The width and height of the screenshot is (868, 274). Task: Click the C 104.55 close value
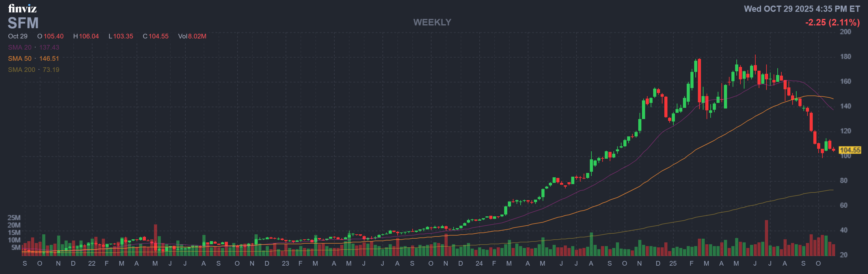coord(155,36)
